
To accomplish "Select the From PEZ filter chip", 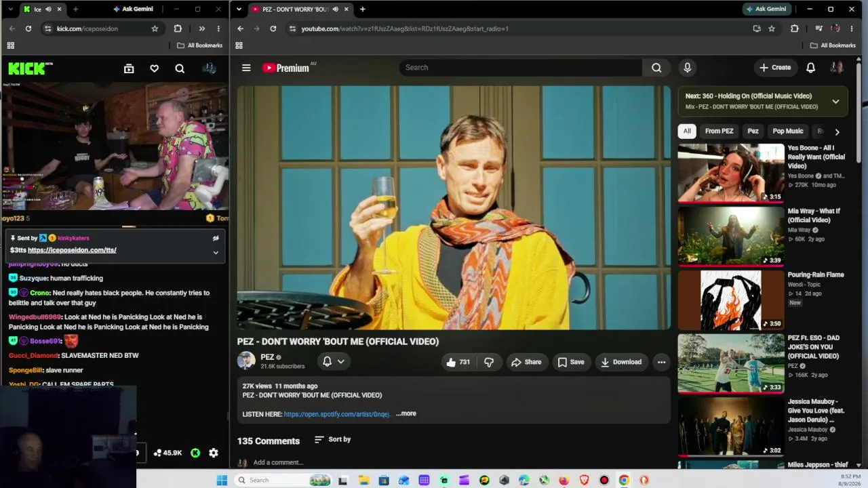I will click(719, 131).
